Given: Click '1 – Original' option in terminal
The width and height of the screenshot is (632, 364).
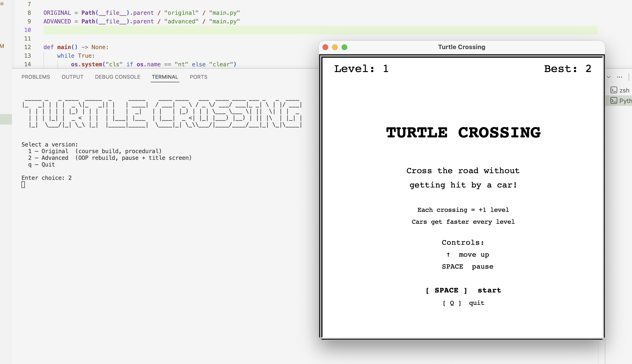Looking at the screenshot, I should pos(95,151).
